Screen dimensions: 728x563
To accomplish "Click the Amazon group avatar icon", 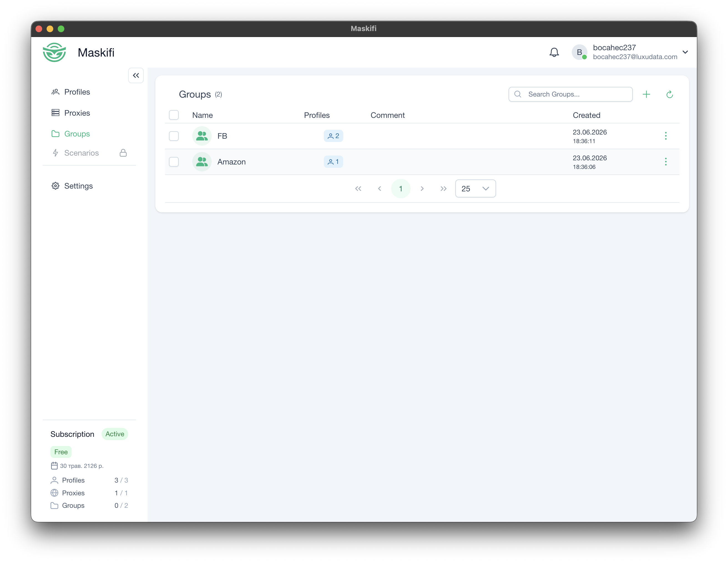I will (202, 162).
